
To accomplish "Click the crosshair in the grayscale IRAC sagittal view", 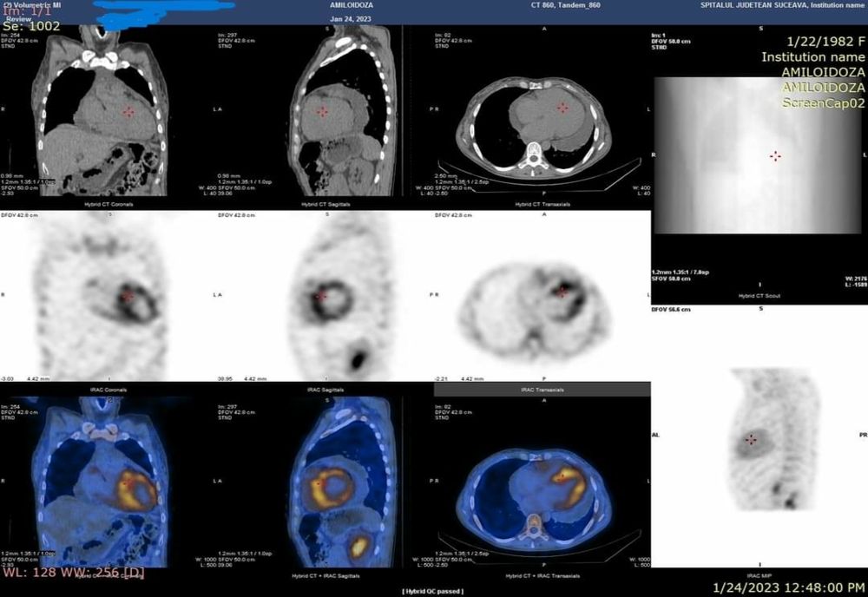I will (x=322, y=296).
